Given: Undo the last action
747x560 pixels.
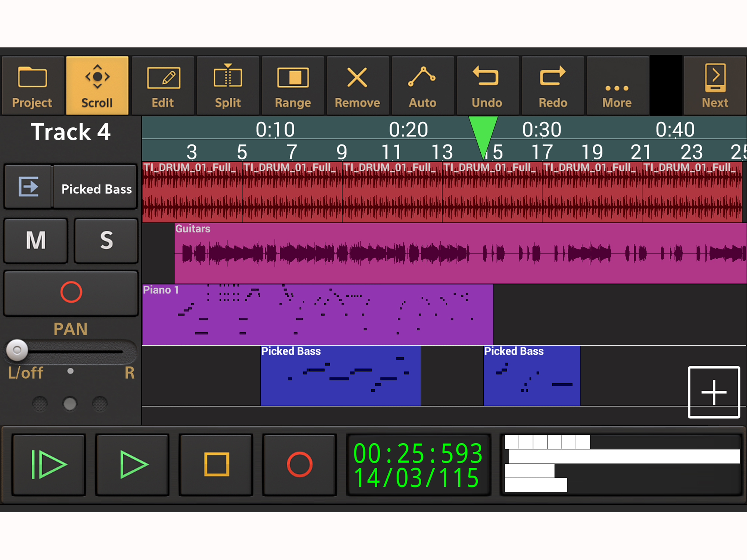Looking at the screenshot, I should click(x=487, y=85).
